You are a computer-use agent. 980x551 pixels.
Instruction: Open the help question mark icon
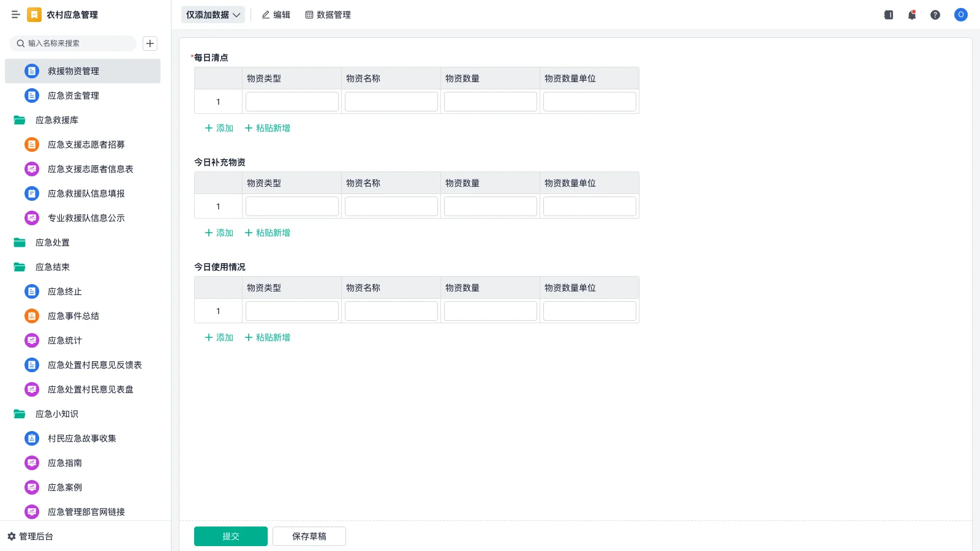click(935, 15)
